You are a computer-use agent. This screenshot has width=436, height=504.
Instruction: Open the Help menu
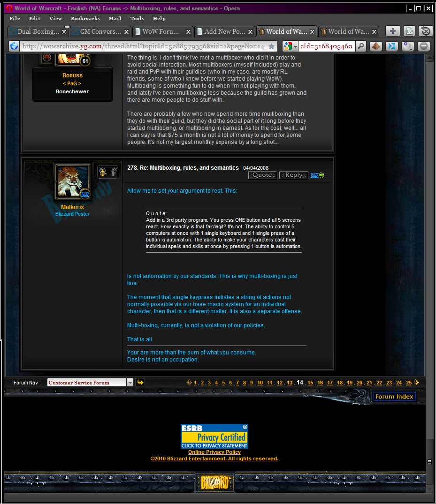click(x=159, y=18)
